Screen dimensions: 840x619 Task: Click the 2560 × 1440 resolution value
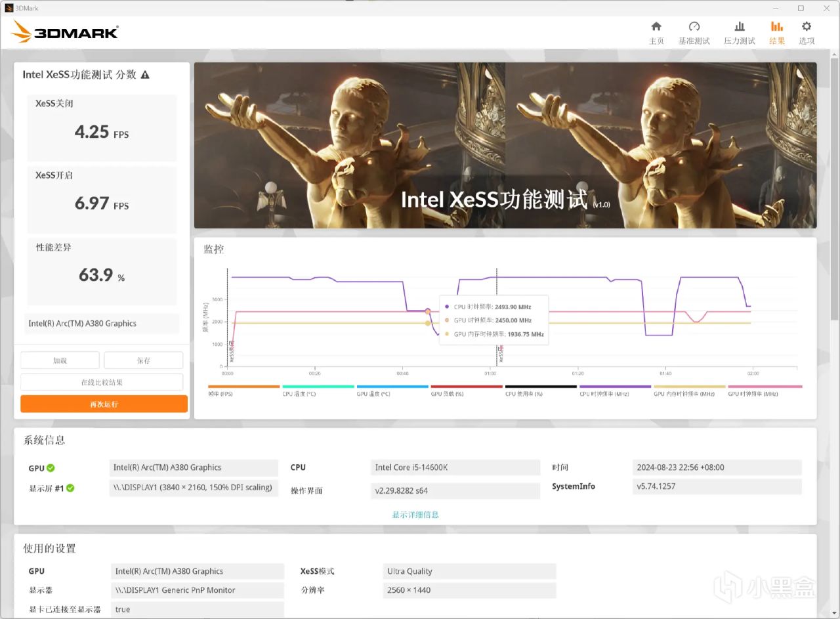(469, 590)
